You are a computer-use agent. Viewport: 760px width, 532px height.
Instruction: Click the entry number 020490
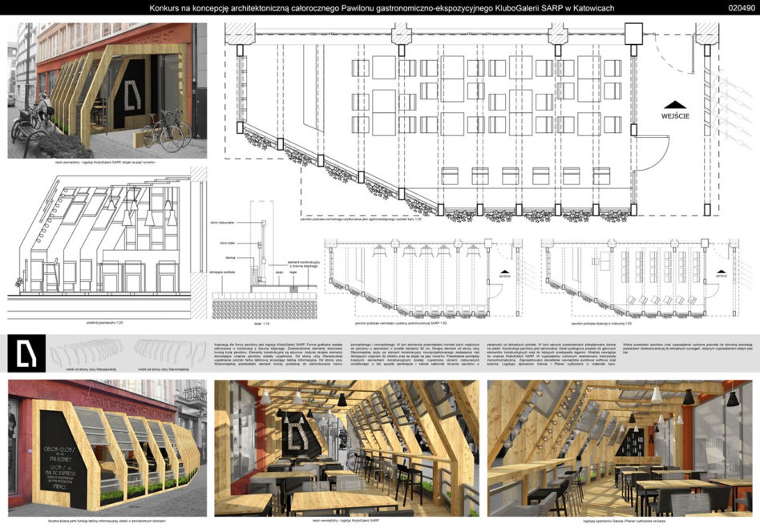point(741,8)
